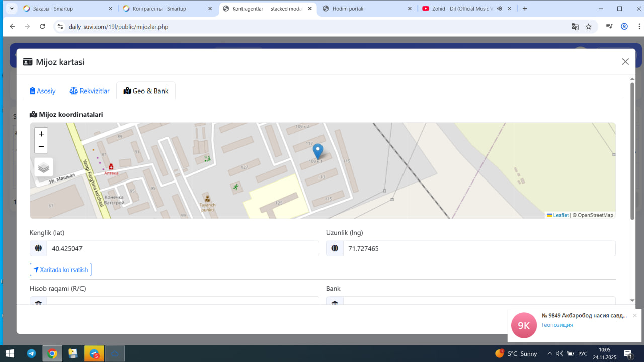The height and width of the screenshot is (362, 644).
Task: Open the Геопозиция notification link
Action: click(557, 325)
